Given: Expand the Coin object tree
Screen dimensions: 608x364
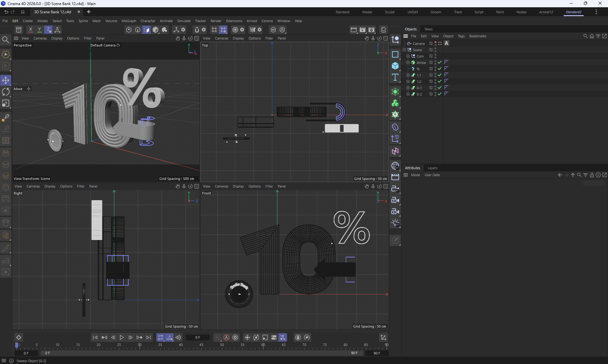Looking at the screenshot, I should pyautogui.click(x=408, y=56).
